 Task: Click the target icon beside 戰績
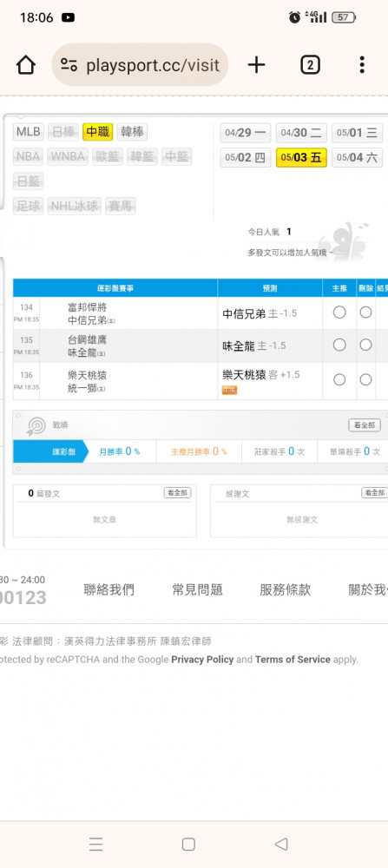[36, 425]
